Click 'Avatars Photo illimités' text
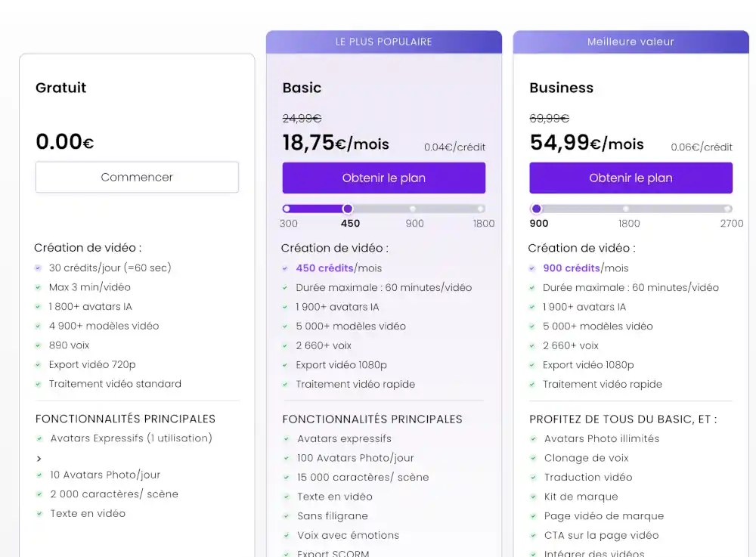 click(x=602, y=438)
